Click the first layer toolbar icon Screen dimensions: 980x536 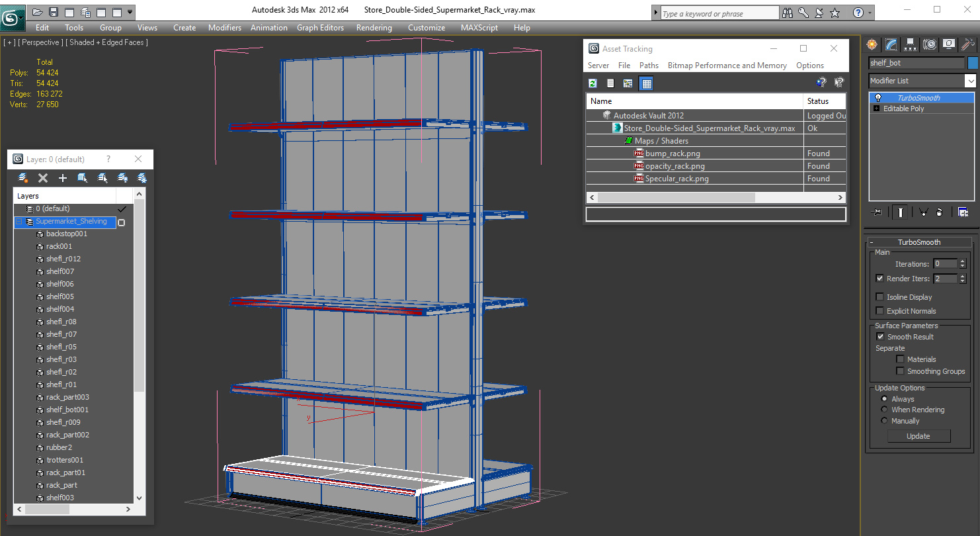click(23, 178)
